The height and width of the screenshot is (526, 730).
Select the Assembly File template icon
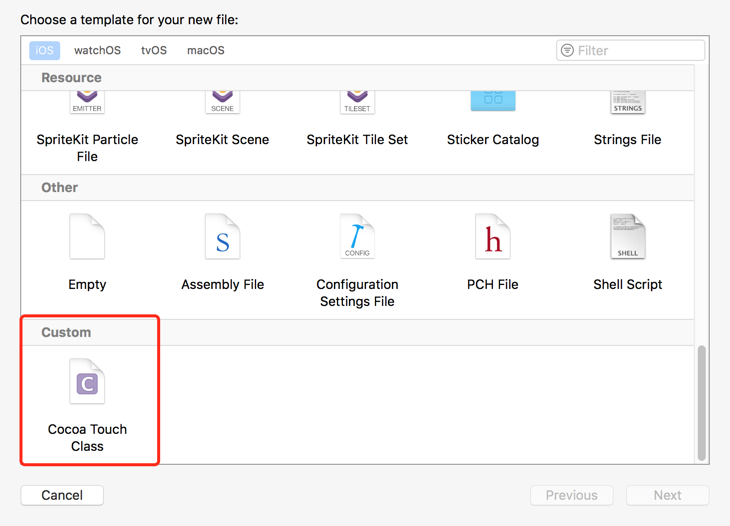pos(222,238)
